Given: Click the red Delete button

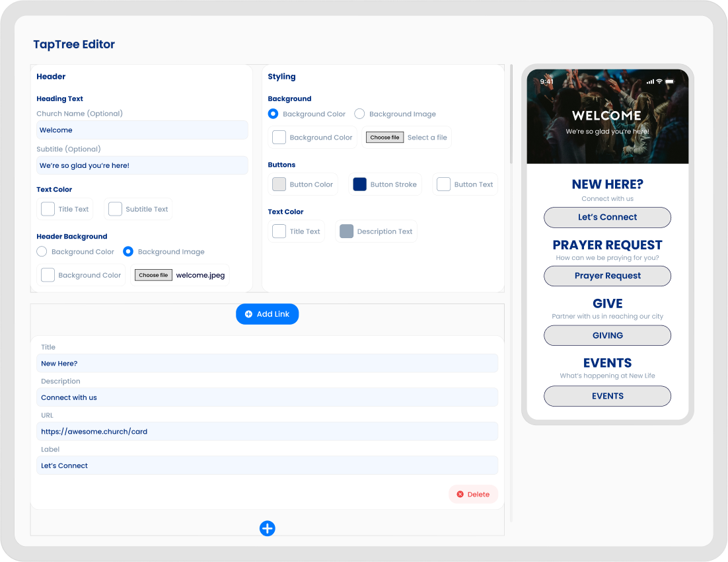Looking at the screenshot, I should pos(473,494).
